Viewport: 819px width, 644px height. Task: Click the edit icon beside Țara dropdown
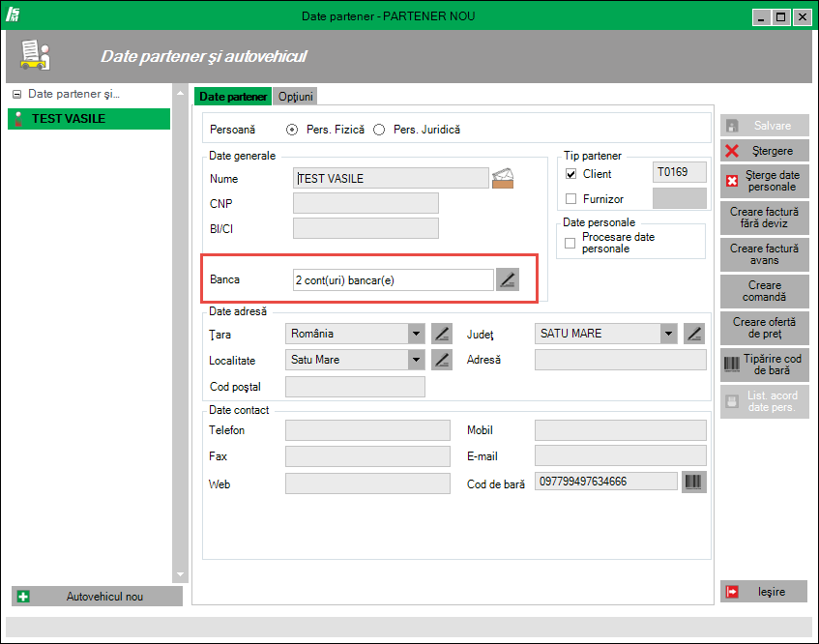coord(442,334)
